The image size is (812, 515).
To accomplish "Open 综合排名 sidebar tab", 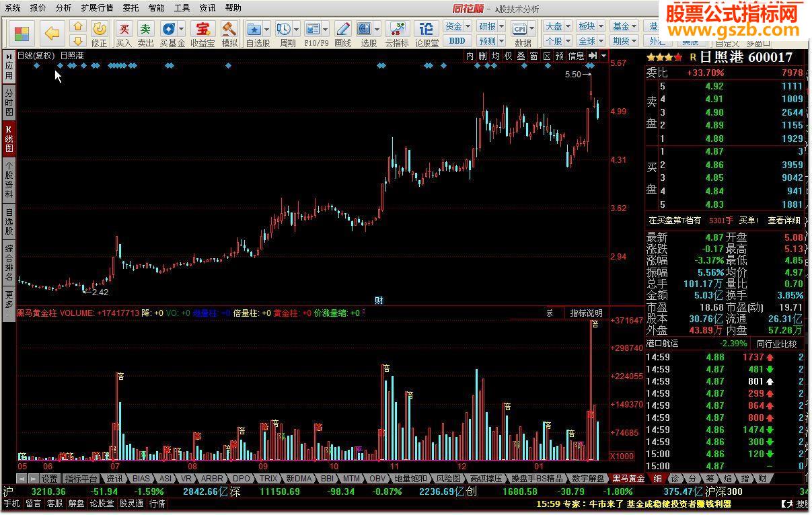I will coord(9,263).
